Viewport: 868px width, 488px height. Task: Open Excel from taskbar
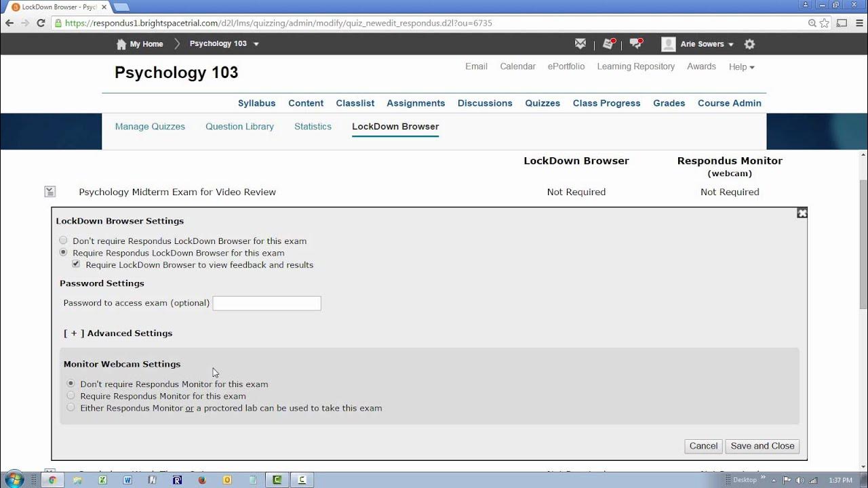tap(102, 480)
